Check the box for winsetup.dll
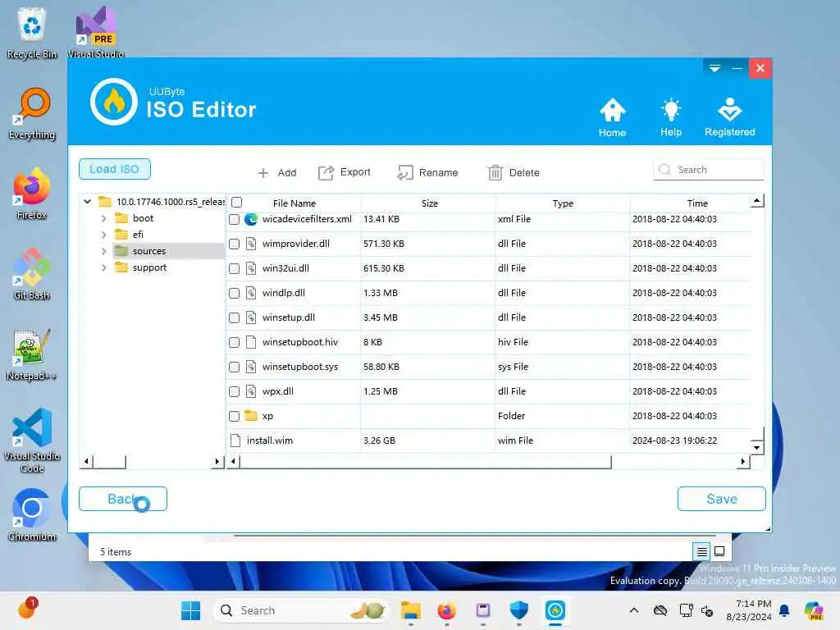The image size is (840, 630). click(x=234, y=317)
